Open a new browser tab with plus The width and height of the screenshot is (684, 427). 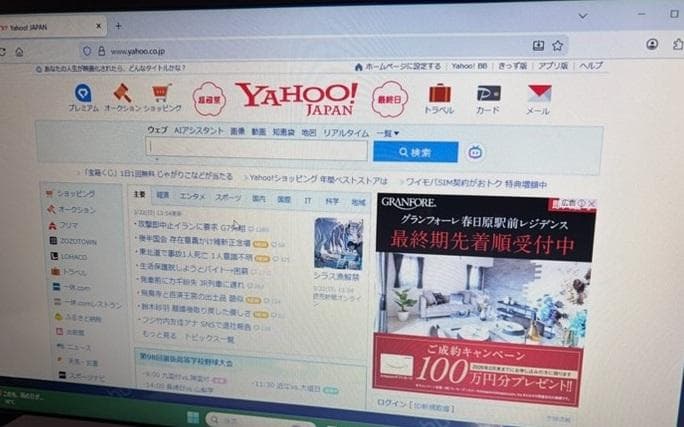tap(118, 26)
